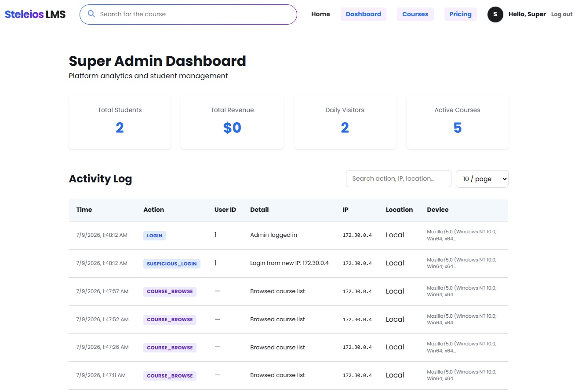Select the Total Students card
This screenshot has width=582, height=392.
[120, 122]
